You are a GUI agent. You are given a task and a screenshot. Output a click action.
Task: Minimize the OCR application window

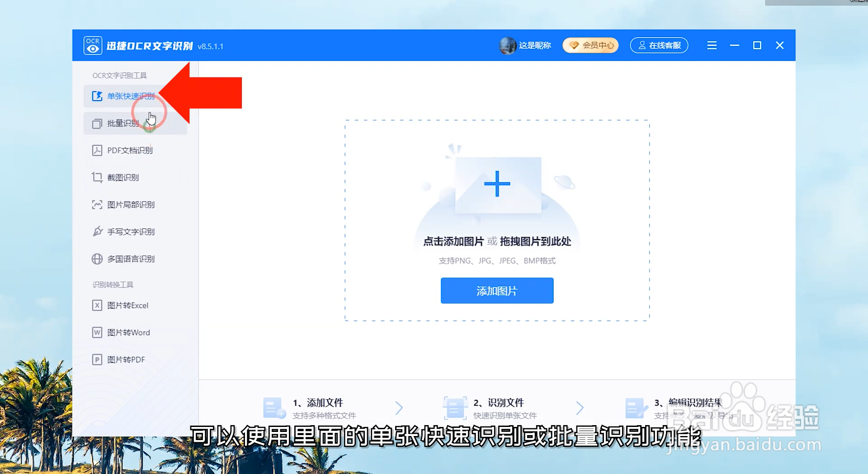735,45
